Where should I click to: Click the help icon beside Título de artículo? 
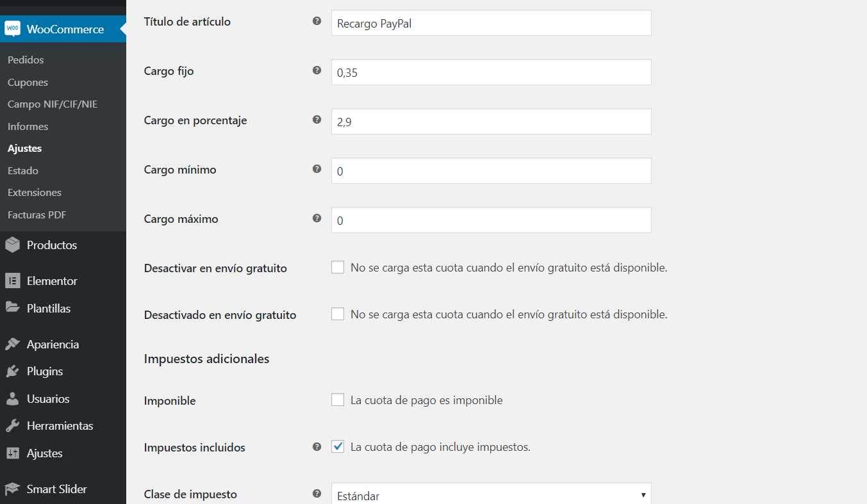coord(317,21)
